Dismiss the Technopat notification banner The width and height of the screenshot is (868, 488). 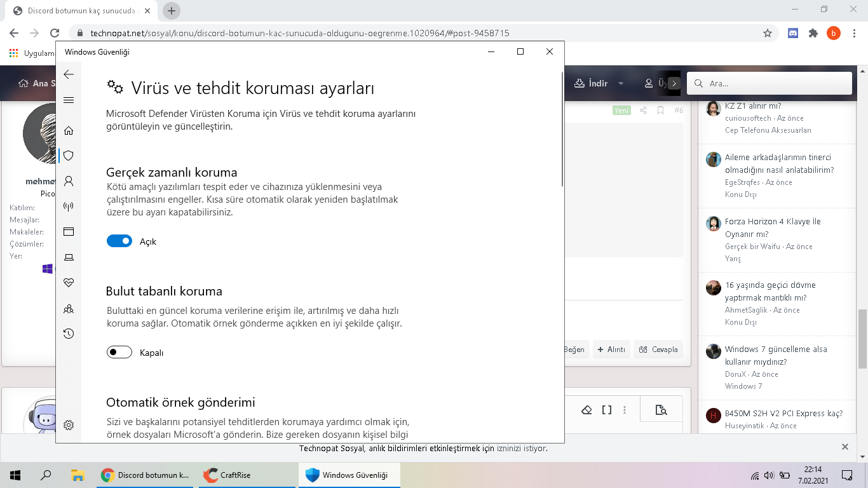pos(845,447)
